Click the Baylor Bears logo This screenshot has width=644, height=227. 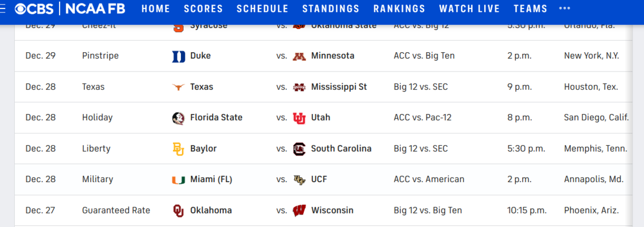click(178, 149)
